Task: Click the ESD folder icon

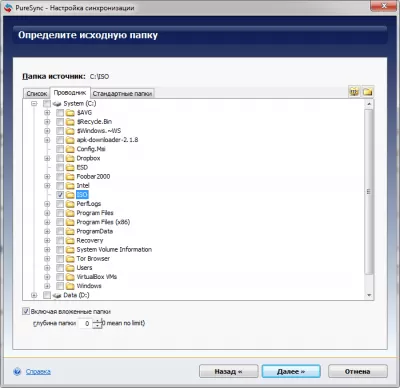Action: coord(70,167)
